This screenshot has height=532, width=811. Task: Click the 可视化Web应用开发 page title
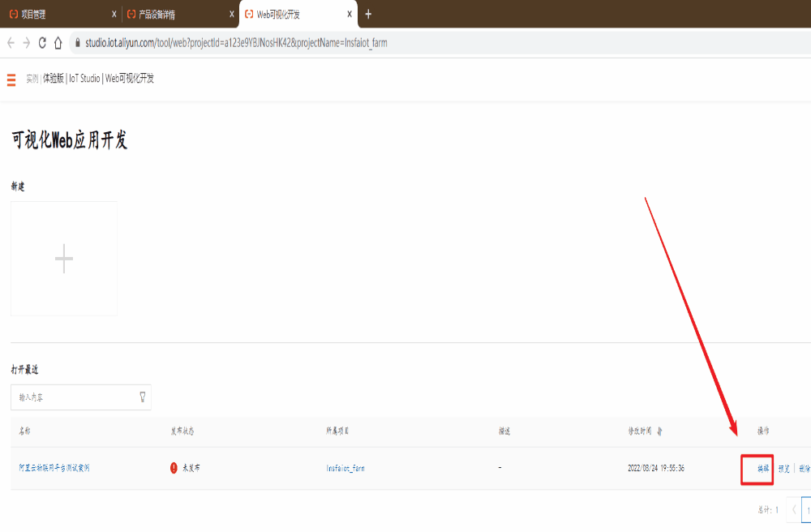(x=69, y=140)
